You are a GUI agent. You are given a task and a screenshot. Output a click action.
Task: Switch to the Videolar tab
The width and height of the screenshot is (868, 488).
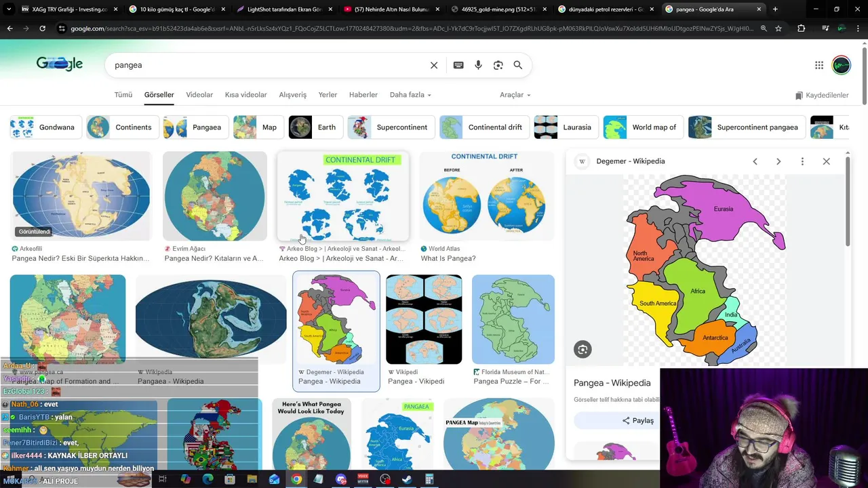coord(199,95)
